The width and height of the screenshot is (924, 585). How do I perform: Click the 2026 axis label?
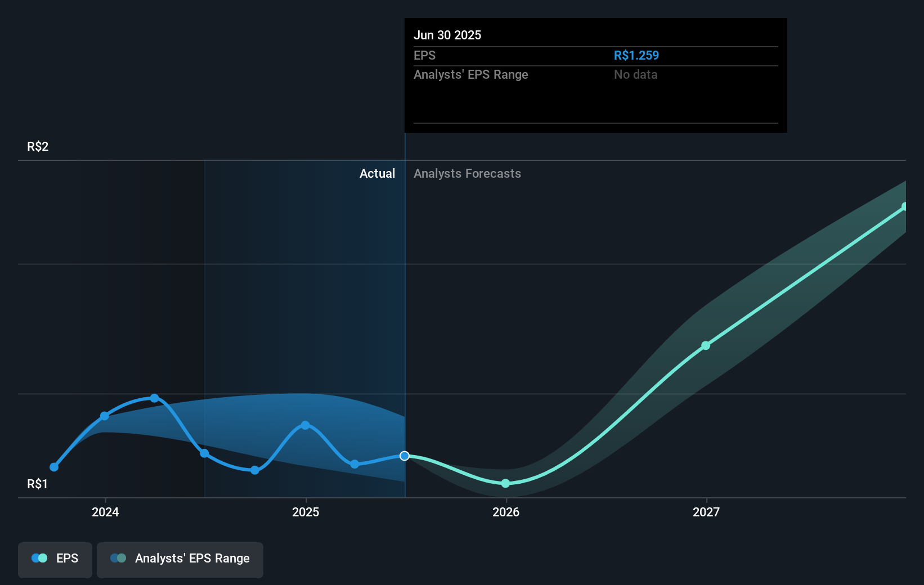505,512
